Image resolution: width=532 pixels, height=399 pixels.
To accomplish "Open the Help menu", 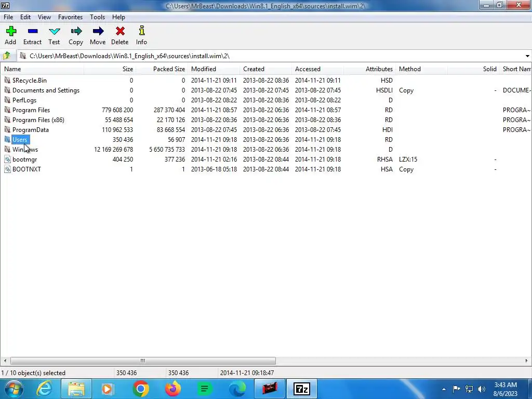I will coord(118,17).
